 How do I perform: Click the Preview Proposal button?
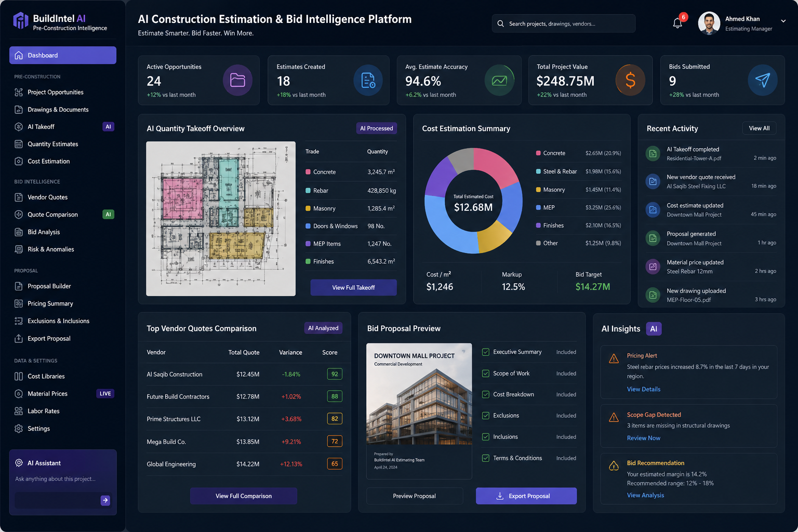[415, 496]
